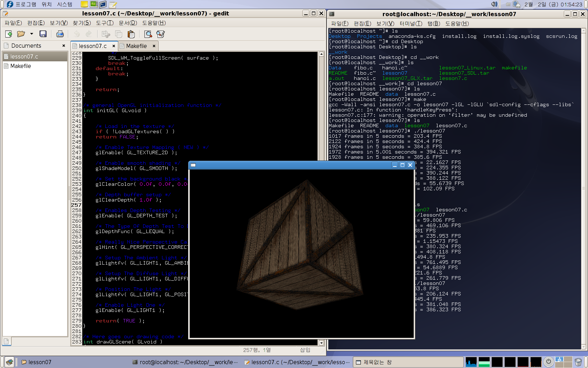The image size is (588, 368).
Task: Click status bar 삽입 insert mode indicator
Action: pos(305,350)
